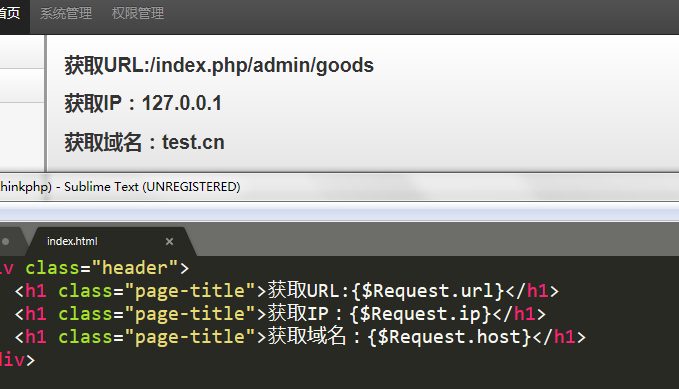Open the 权限管理 menu
This screenshot has height=389, width=679.
coord(138,13)
